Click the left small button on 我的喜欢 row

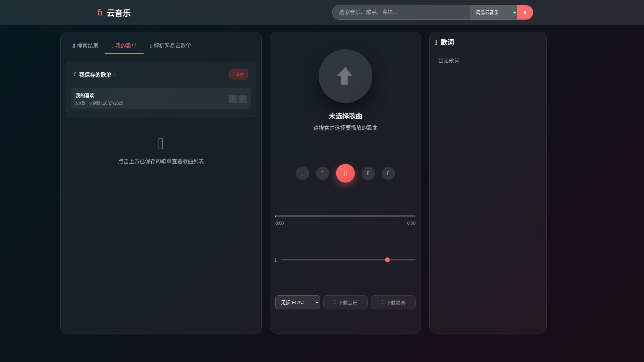click(x=232, y=99)
